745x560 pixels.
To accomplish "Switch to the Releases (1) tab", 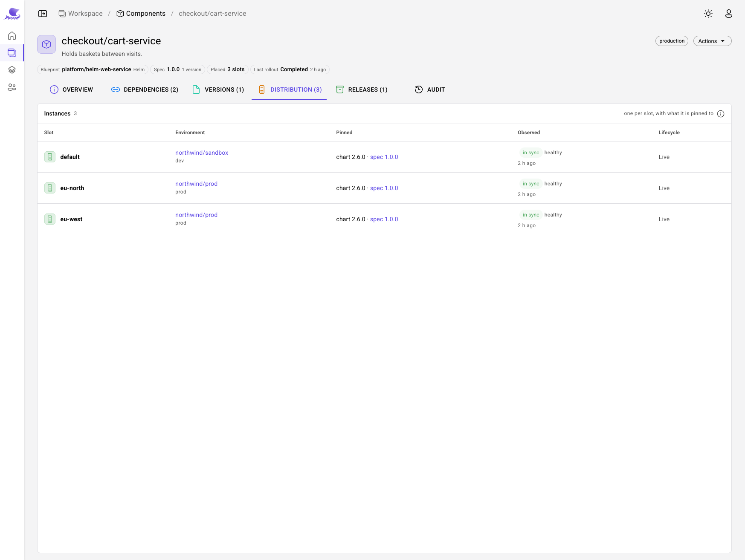I will [x=362, y=89].
